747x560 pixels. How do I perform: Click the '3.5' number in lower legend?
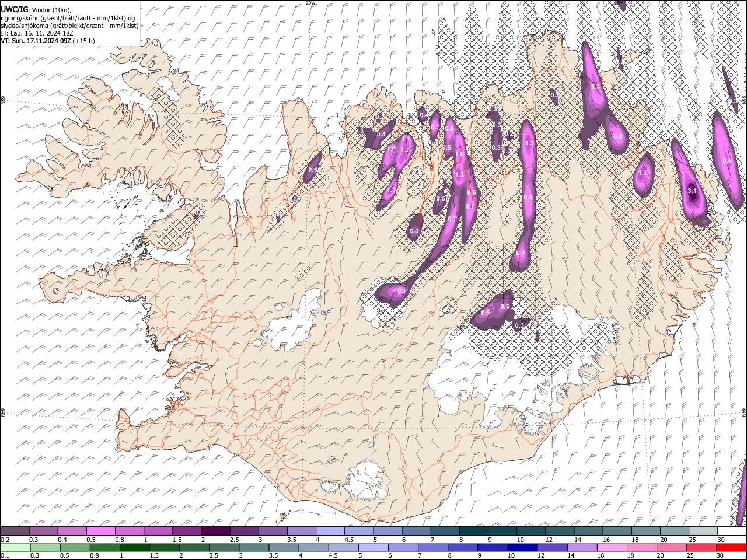pos(273,555)
